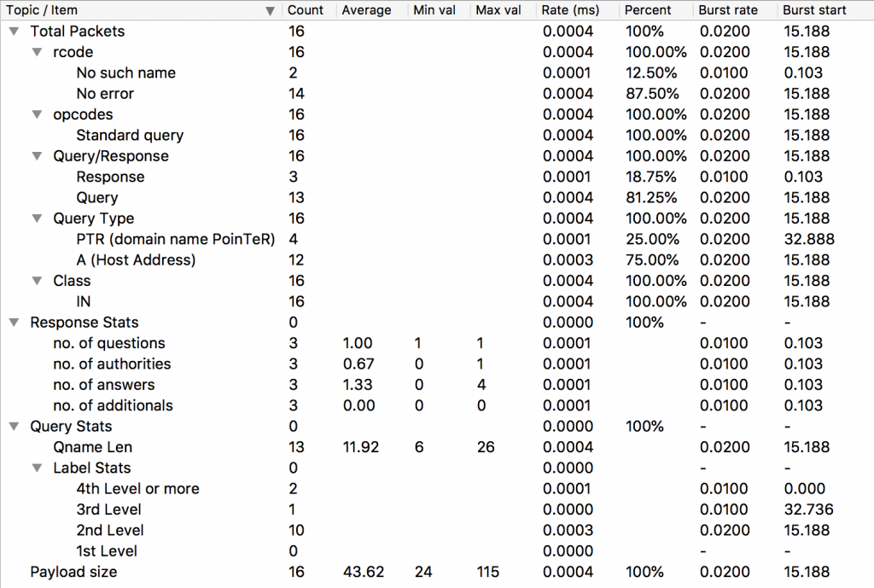Click the 75.00% percent value
This screenshot has width=874, height=588.
point(652,260)
